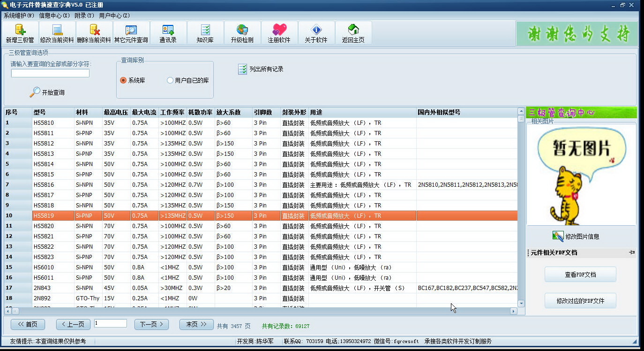Click the similar models cell starting with BC167
Image resolution: width=644 pixels, height=351 pixels.
pos(467,288)
